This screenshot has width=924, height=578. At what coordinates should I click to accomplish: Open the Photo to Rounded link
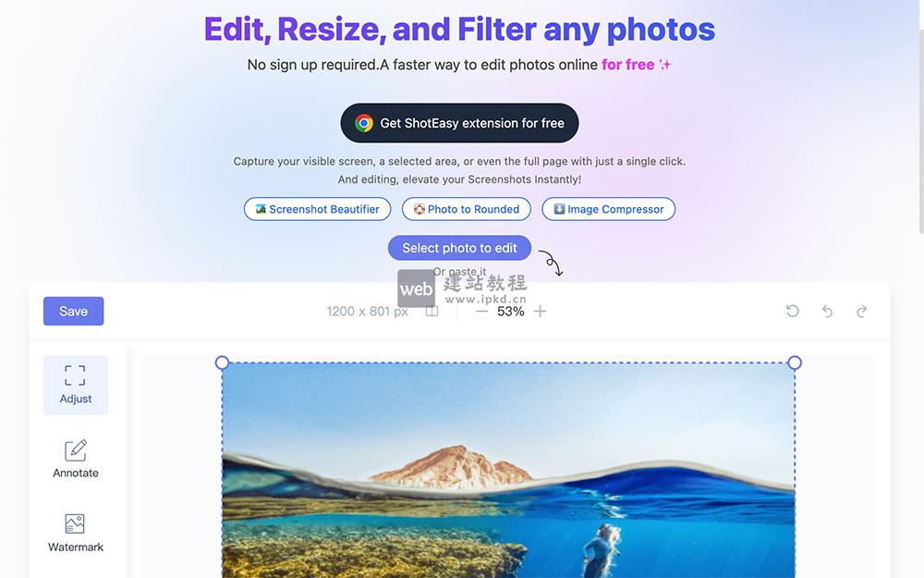[x=466, y=209]
